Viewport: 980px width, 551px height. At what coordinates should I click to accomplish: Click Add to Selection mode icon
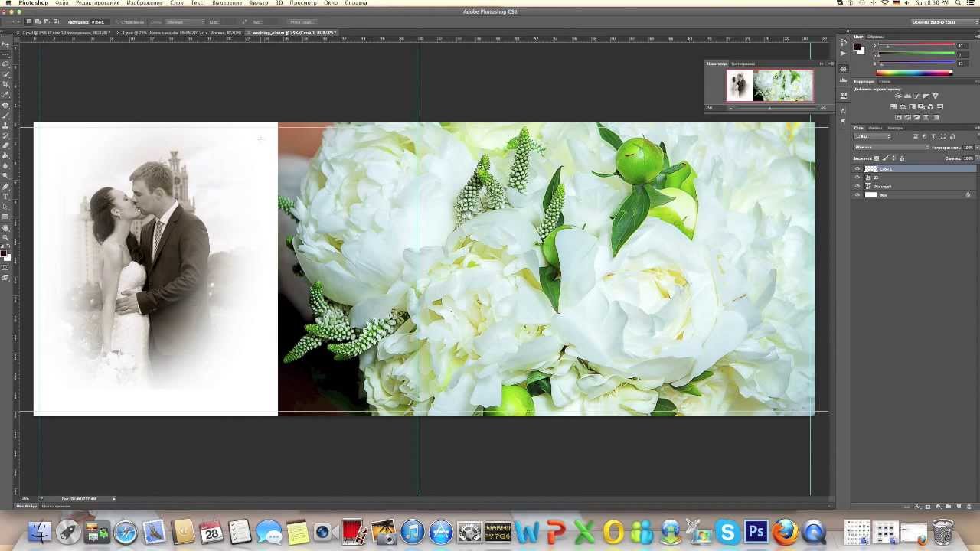coord(38,21)
